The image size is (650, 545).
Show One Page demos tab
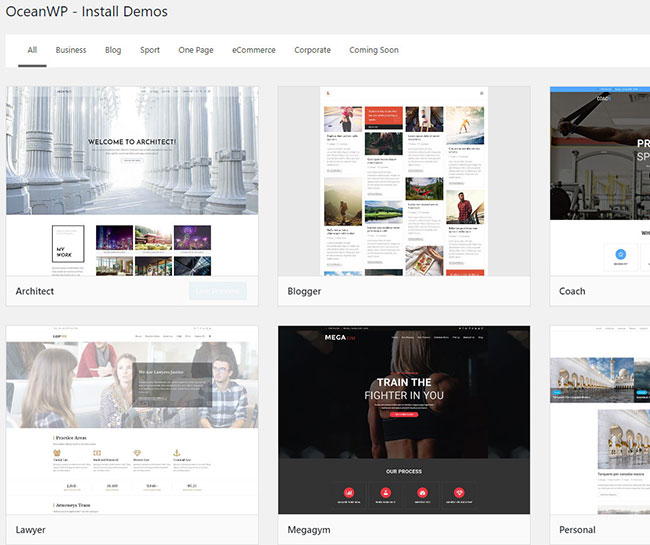click(x=196, y=50)
